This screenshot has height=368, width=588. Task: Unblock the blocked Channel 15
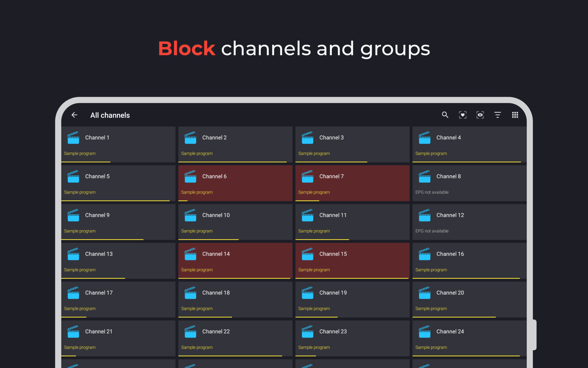[x=352, y=260]
